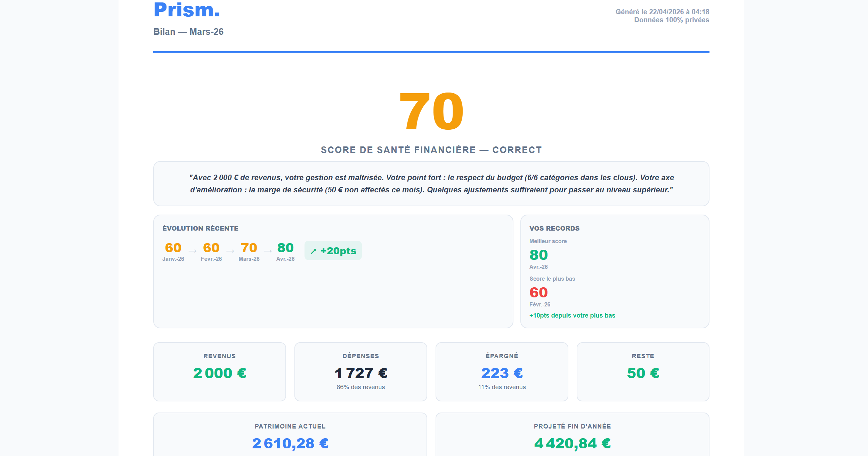Click the 'Généré le 22/04/2026 à 04:18' text

pos(662,12)
